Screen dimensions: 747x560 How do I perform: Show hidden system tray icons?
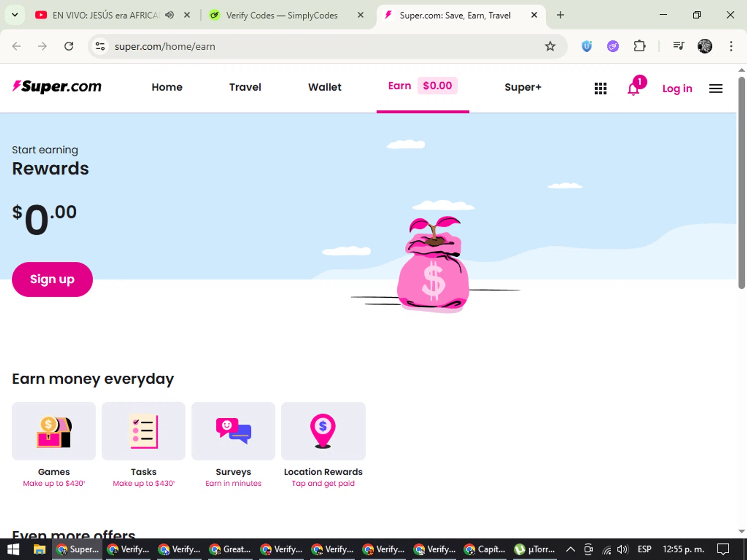point(571,549)
